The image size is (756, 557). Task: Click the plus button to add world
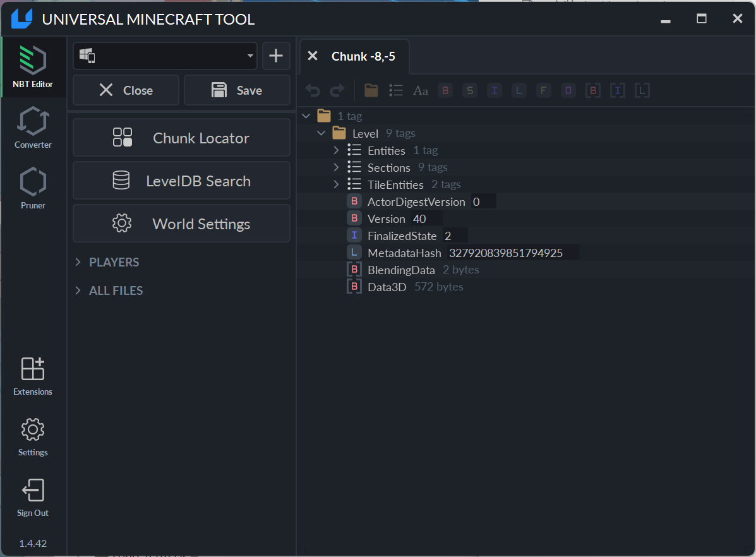pos(276,56)
